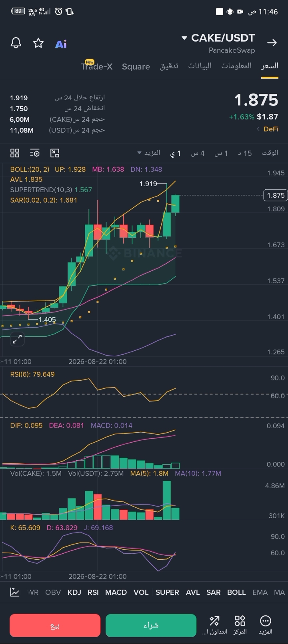
Task: Select the 4 س timeframe
Action: [198, 153]
